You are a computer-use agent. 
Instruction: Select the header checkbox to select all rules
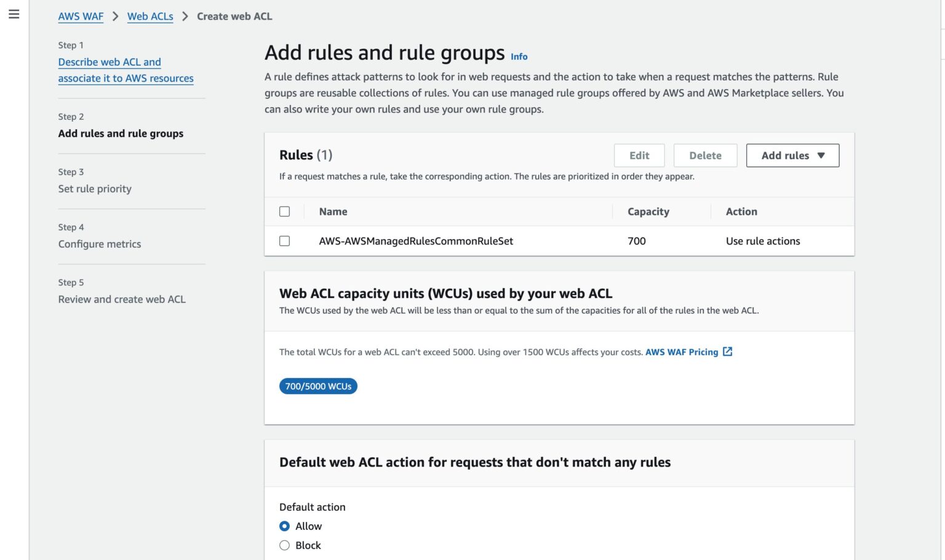[x=284, y=211]
